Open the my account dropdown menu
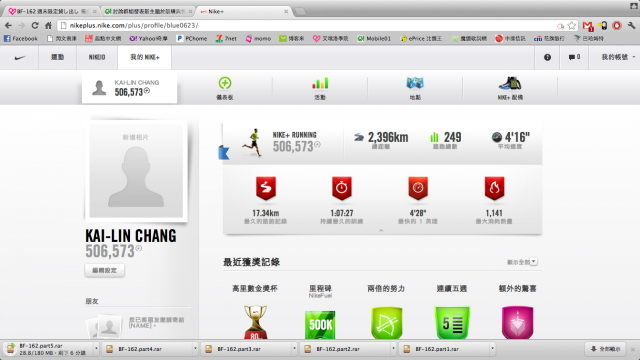This screenshot has height=360, width=640. tap(618, 57)
